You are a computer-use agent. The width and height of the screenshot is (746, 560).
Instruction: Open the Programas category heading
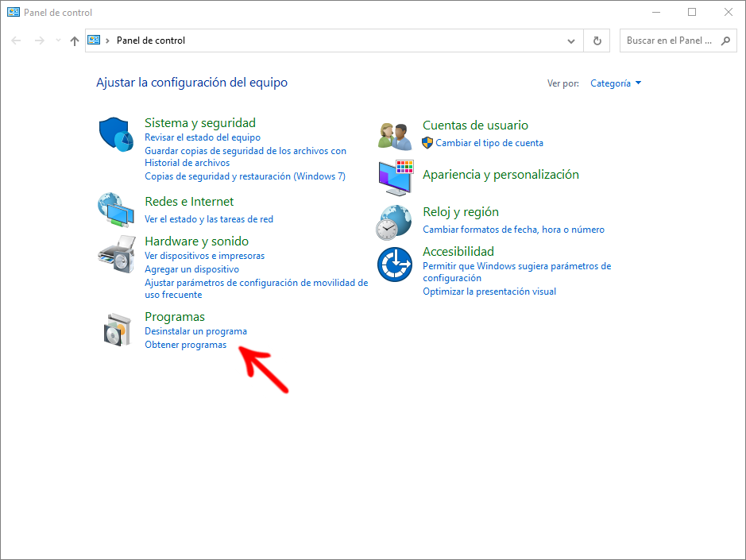tap(175, 317)
